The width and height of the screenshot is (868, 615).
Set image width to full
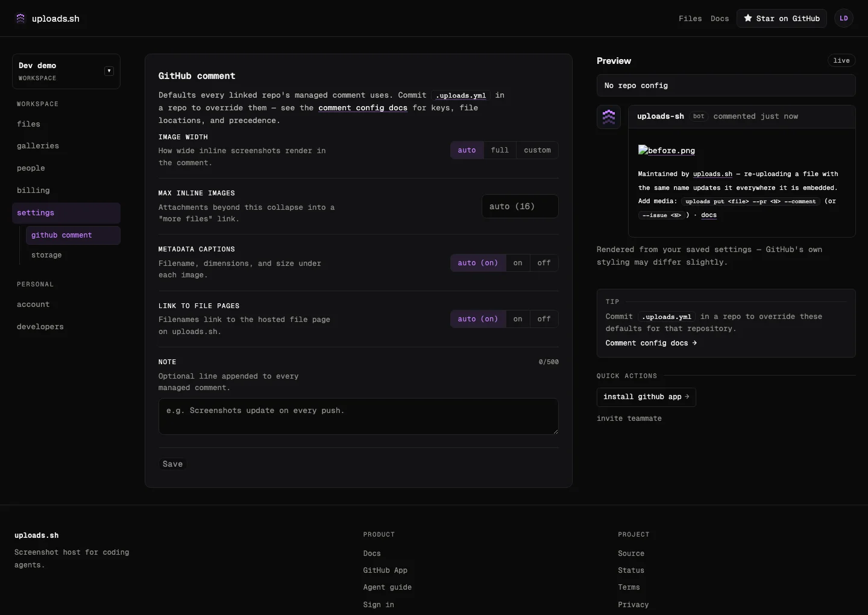[500, 150]
